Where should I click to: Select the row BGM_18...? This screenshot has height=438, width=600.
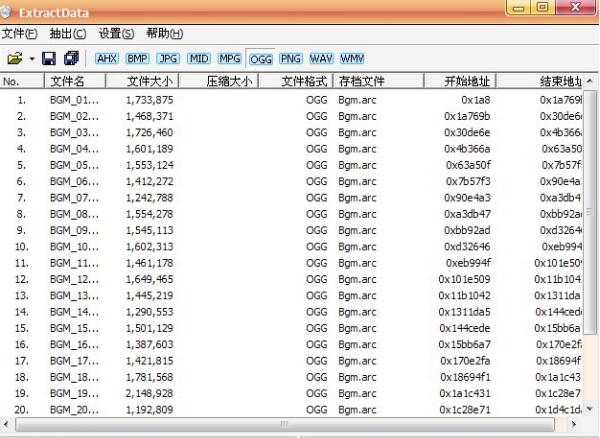point(292,377)
